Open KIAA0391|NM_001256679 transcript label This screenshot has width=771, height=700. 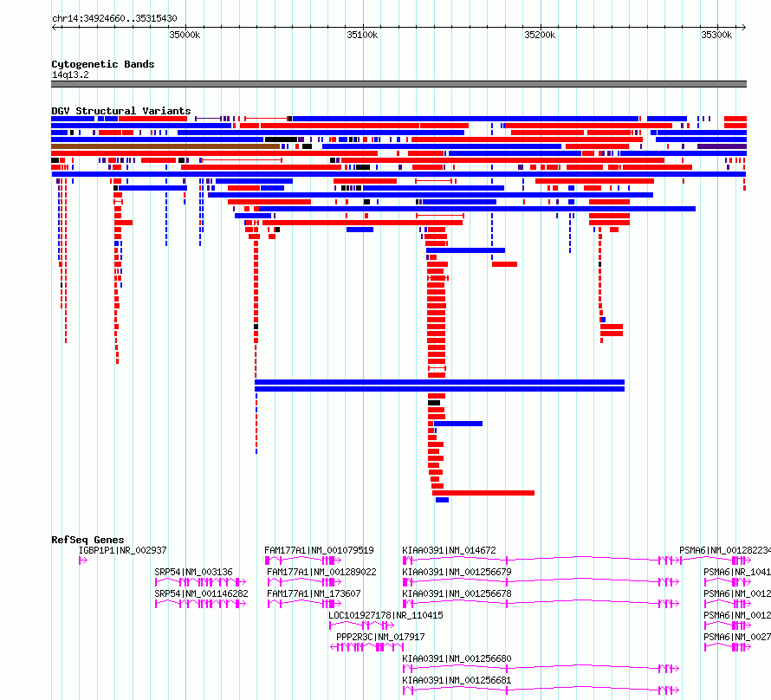457,572
